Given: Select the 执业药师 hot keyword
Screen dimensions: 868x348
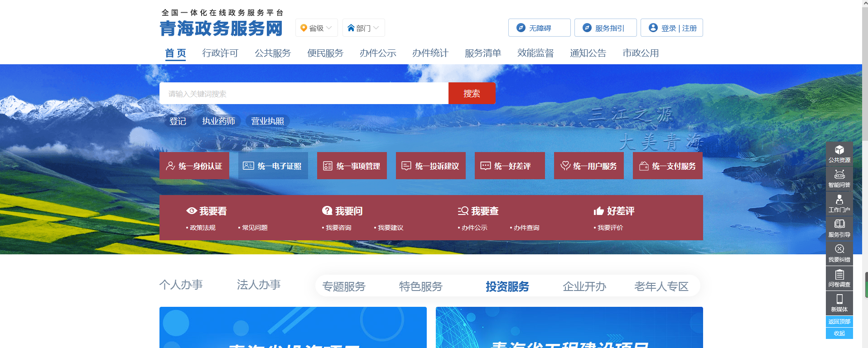Looking at the screenshot, I should (x=218, y=121).
